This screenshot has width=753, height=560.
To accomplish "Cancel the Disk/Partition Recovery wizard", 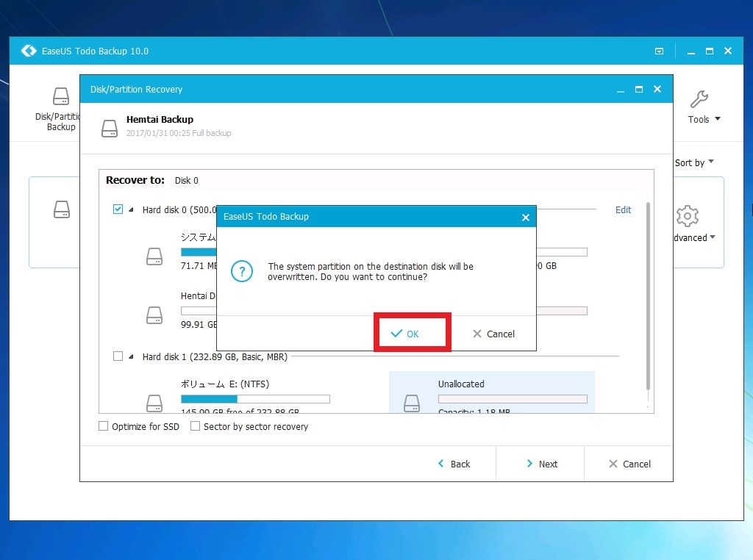I will (629, 464).
